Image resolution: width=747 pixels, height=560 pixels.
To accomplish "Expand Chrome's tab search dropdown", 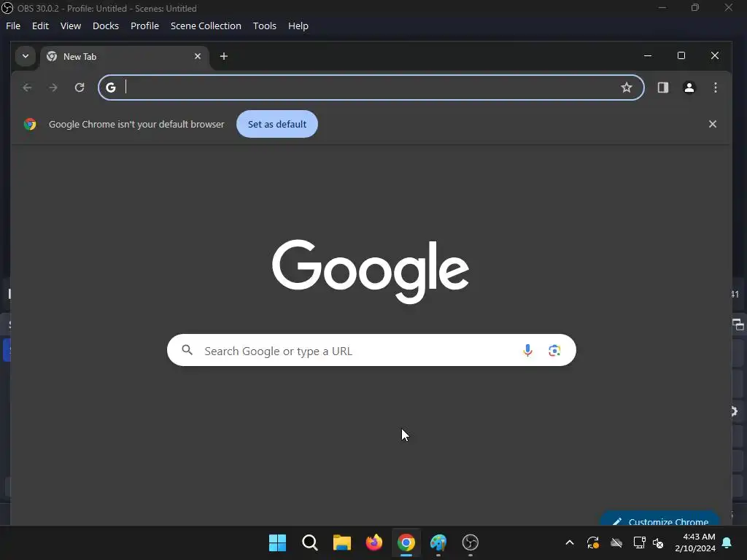I will 26,56.
